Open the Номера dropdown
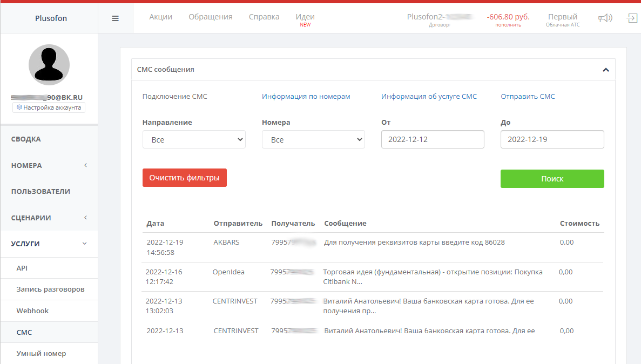The width and height of the screenshot is (641, 364). (x=313, y=139)
